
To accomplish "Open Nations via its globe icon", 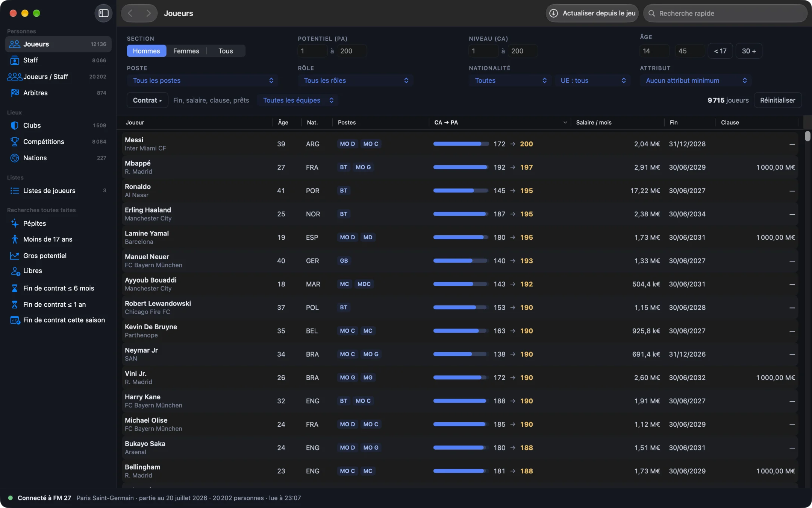I will (14, 158).
